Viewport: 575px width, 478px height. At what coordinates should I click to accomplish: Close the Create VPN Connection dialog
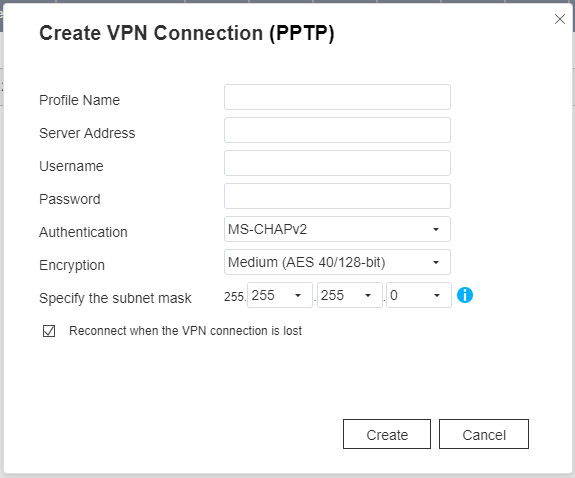(x=560, y=19)
